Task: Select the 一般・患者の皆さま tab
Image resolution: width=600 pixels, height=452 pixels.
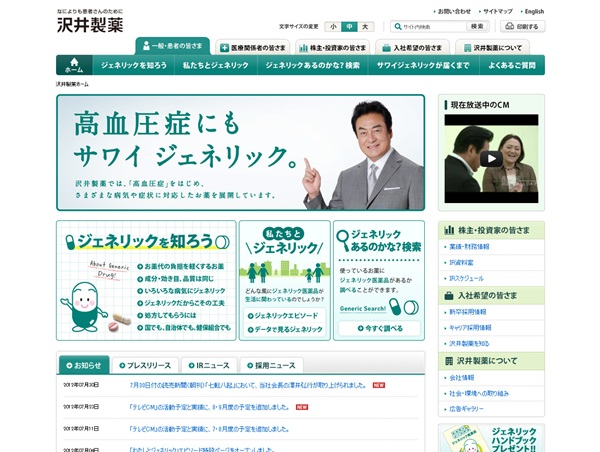Action: coord(173,46)
